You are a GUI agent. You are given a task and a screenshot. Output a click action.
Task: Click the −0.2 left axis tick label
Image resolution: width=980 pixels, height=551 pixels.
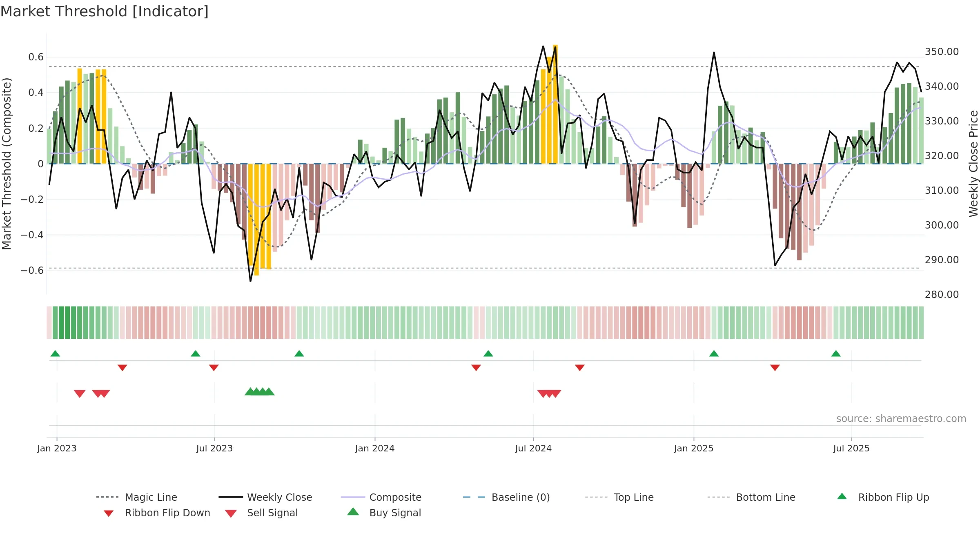click(x=32, y=200)
